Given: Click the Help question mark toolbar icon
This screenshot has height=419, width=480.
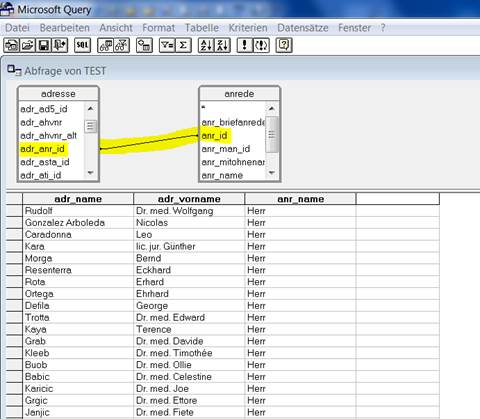Looking at the screenshot, I should coord(284,45).
